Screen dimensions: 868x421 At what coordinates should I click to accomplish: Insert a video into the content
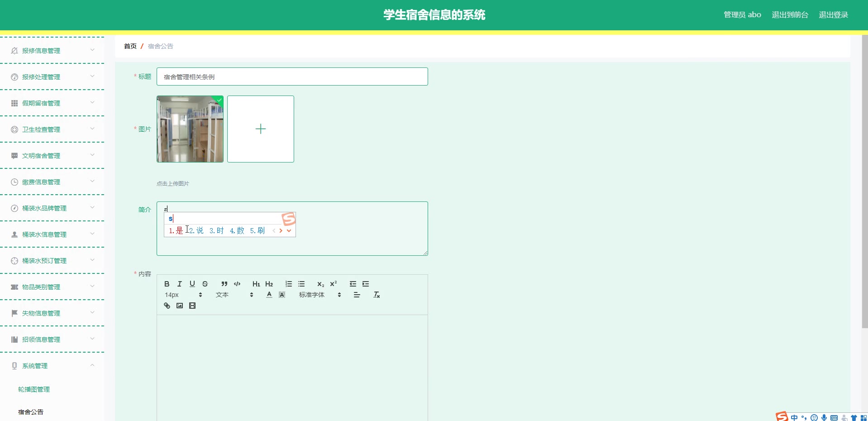click(192, 306)
